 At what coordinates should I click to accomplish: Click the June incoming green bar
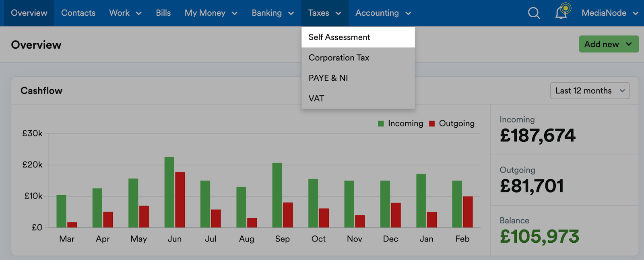[x=169, y=192]
